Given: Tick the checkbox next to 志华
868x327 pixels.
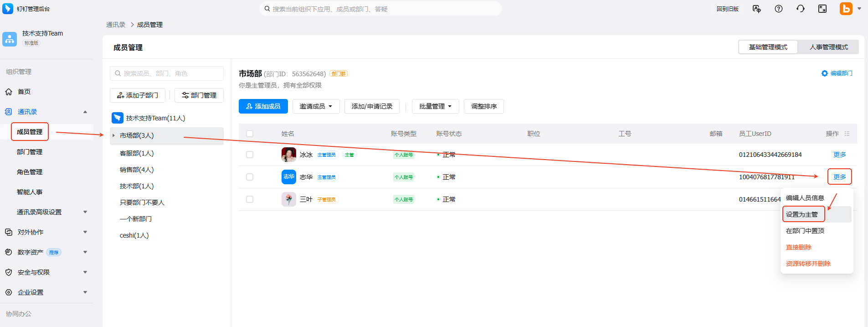Looking at the screenshot, I should point(250,177).
